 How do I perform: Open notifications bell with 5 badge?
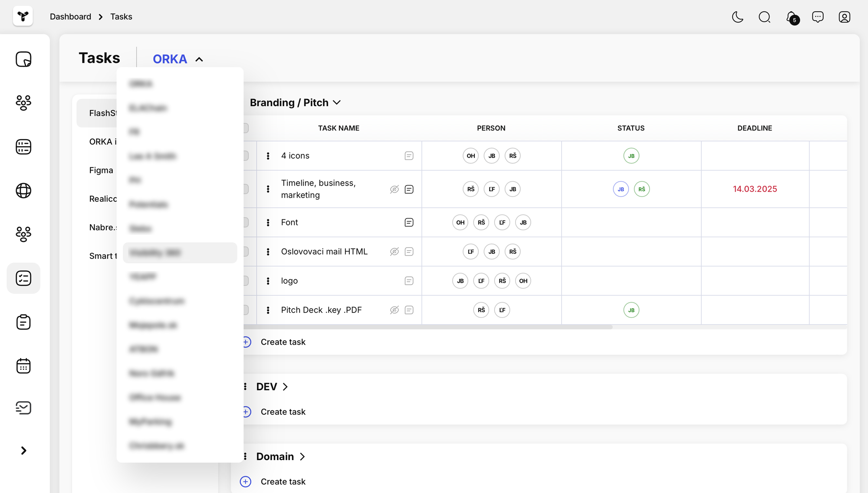(792, 17)
